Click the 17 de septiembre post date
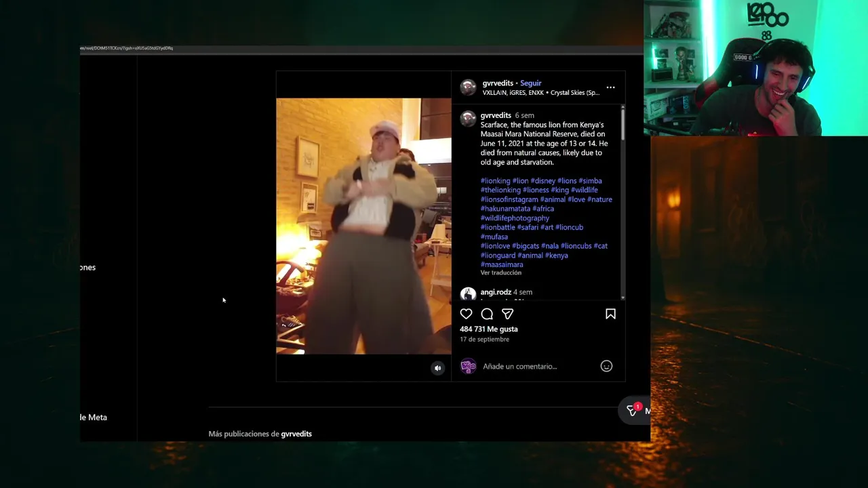868x488 pixels. [484, 339]
